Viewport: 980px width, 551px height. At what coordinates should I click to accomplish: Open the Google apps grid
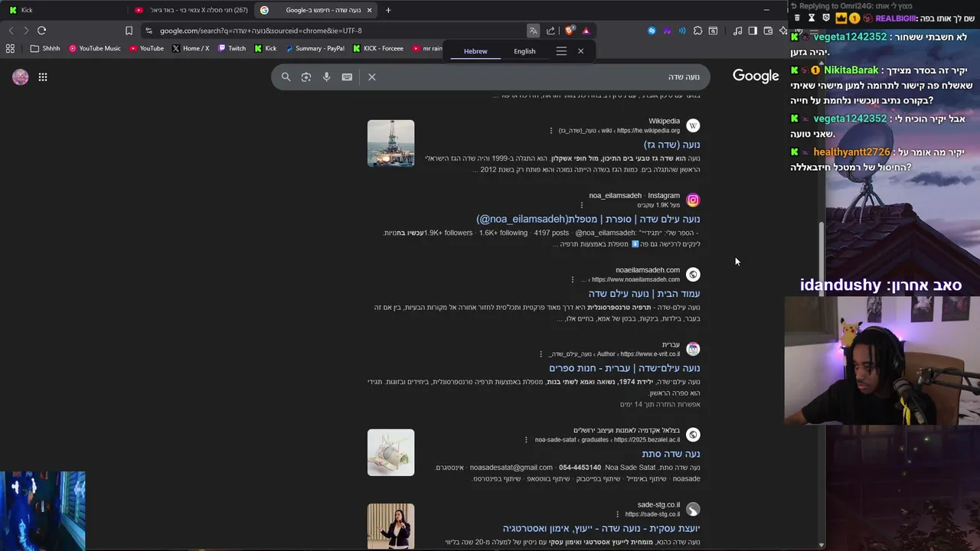tap(43, 77)
